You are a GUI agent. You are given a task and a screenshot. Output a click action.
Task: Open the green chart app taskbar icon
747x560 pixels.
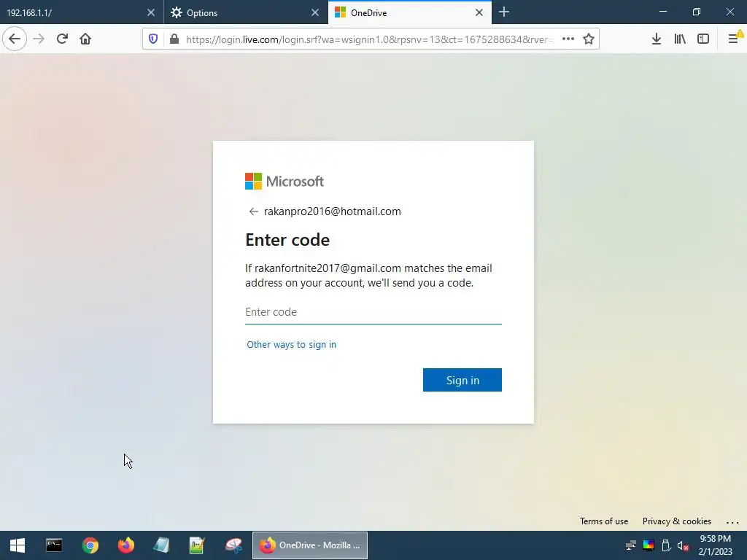pos(197,545)
